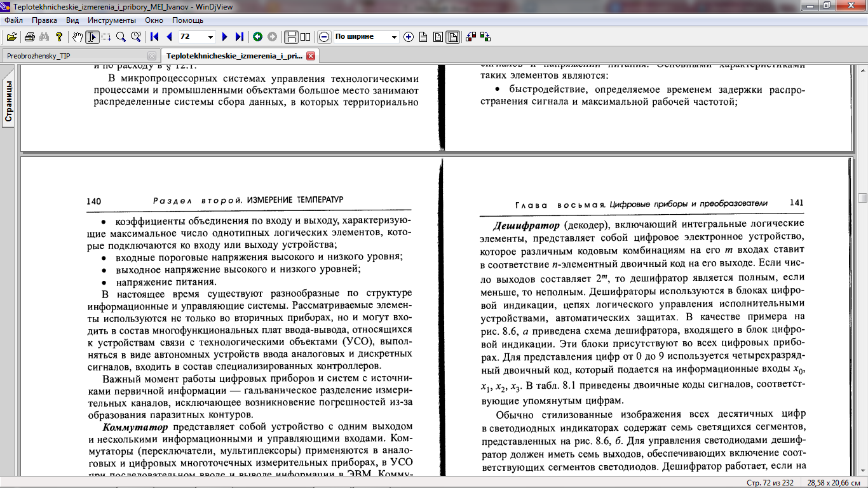Click page number 141 in header
Image resolution: width=868 pixels, height=488 pixels.
(797, 203)
